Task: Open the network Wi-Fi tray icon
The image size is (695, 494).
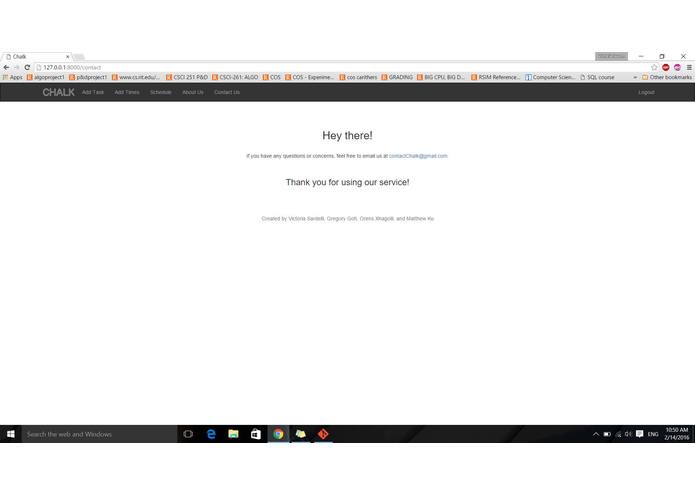Action: click(618, 434)
